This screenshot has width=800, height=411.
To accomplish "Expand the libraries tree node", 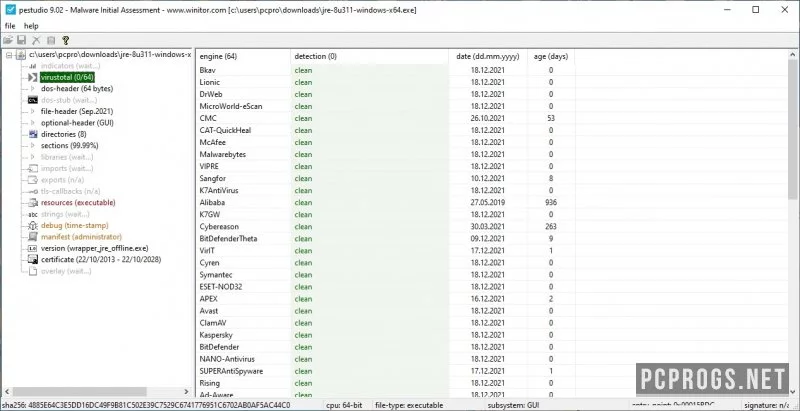I will 33,157.
